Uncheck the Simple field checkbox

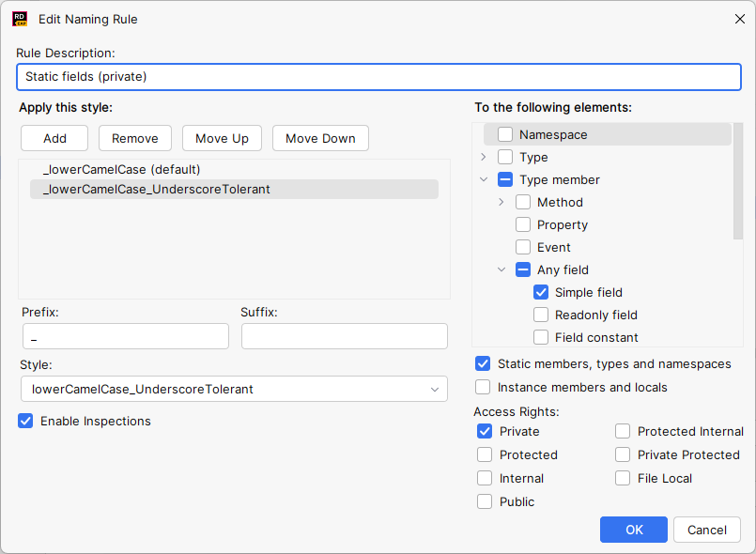[x=541, y=292]
